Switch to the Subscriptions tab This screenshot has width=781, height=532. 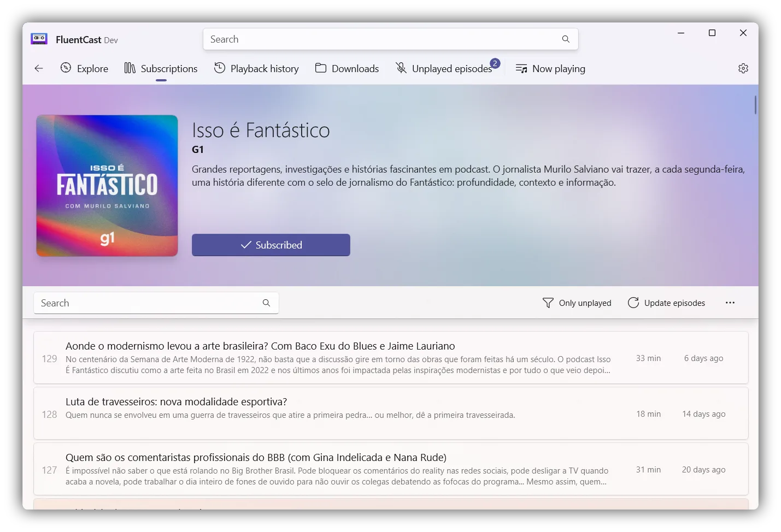(161, 68)
